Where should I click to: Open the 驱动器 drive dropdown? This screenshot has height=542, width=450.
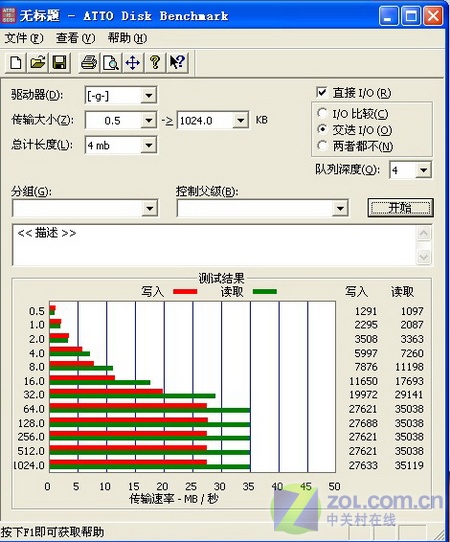click(149, 95)
